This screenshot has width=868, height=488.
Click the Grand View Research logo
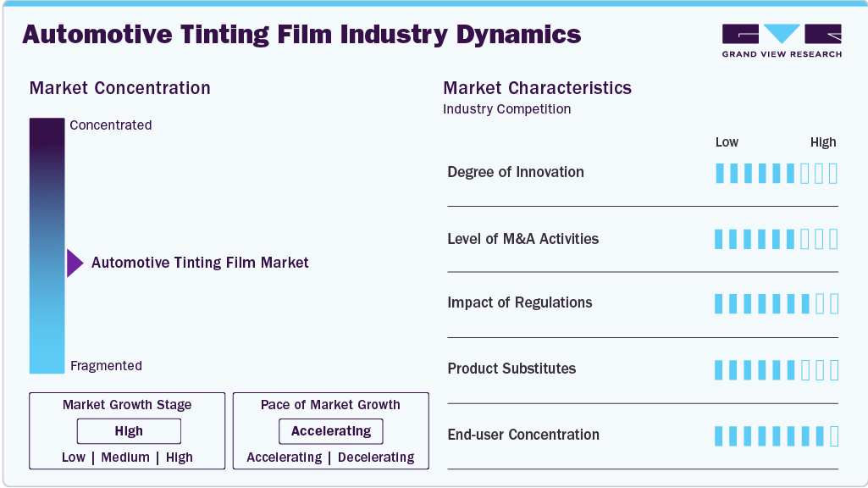tap(782, 41)
